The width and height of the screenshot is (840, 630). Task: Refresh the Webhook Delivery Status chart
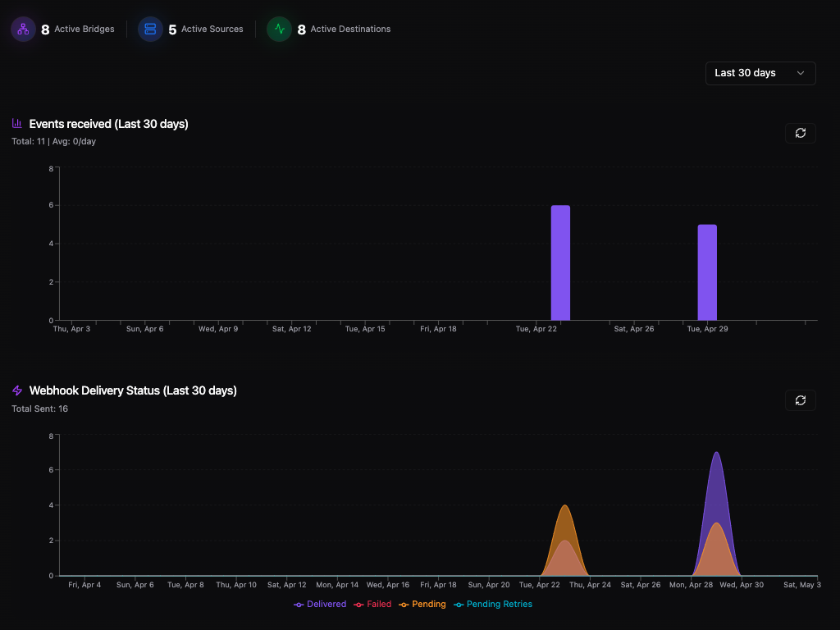pos(801,400)
